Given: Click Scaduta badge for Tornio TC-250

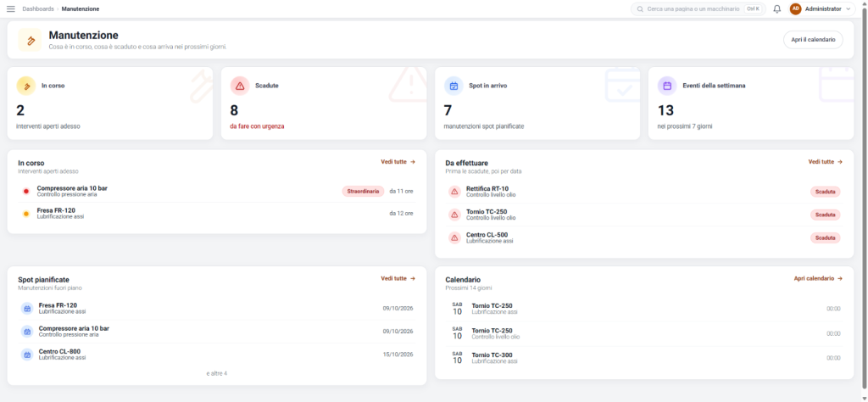Looking at the screenshot, I should point(826,215).
